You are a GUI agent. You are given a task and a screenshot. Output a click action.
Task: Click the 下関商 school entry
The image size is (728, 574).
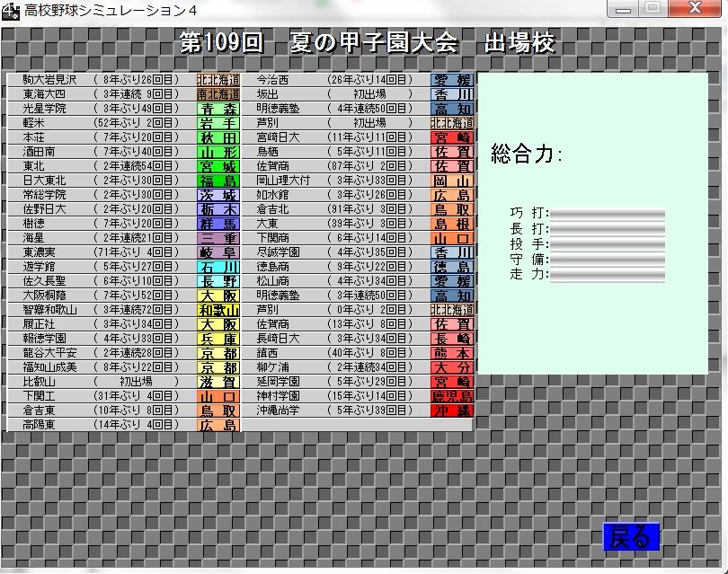click(x=358, y=237)
